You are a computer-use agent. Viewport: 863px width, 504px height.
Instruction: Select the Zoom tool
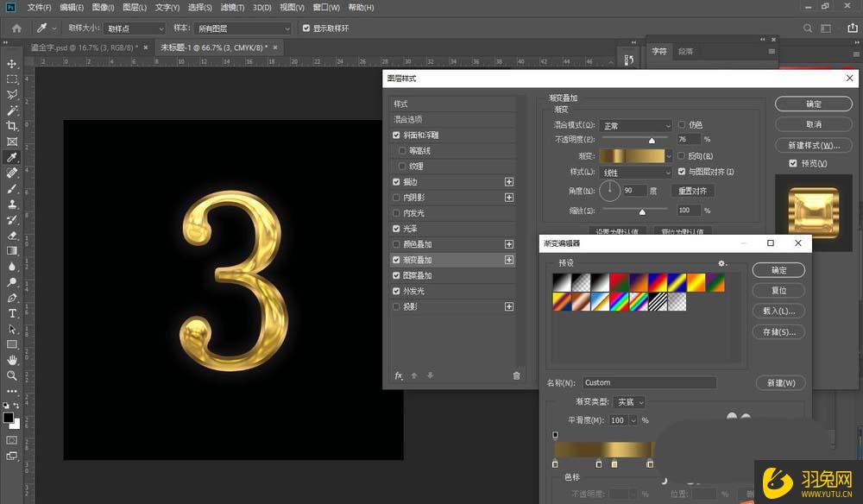[x=11, y=375]
